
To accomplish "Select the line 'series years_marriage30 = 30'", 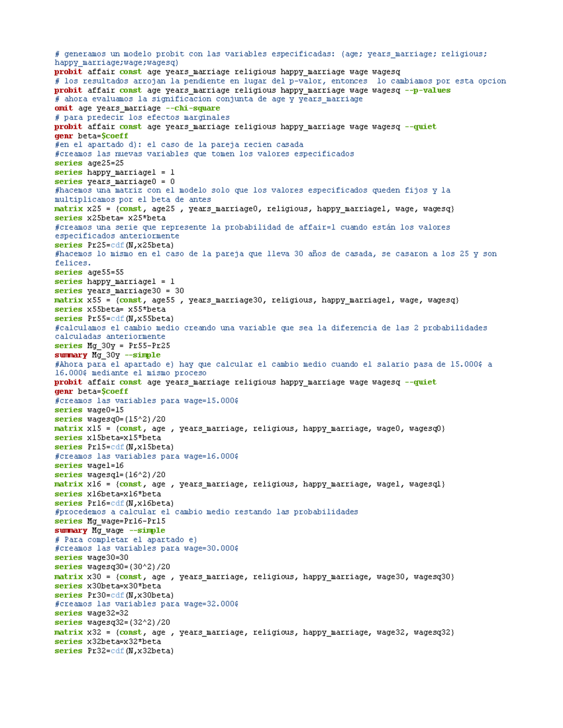I will [119, 291].
